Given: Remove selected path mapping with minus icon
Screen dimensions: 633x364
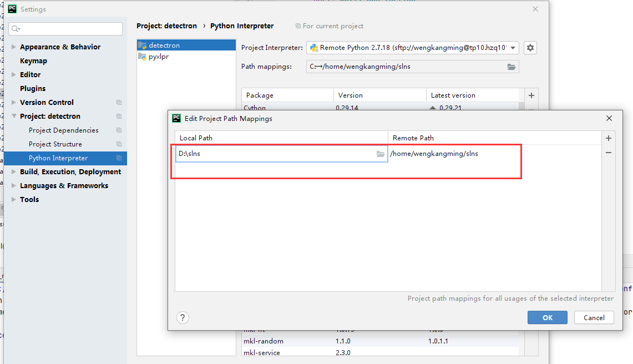Looking at the screenshot, I should [x=609, y=153].
